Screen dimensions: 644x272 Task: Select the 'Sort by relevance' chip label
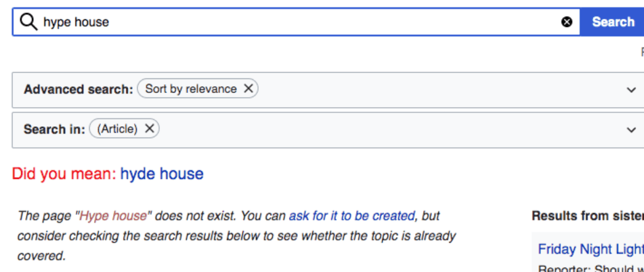(x=190, y=89)
